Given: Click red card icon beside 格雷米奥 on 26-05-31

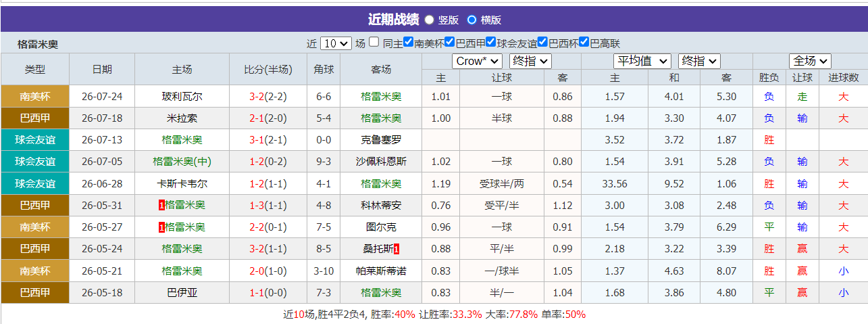Looking at the screenshot, I should pyautogui.click(x=161, y=205).
